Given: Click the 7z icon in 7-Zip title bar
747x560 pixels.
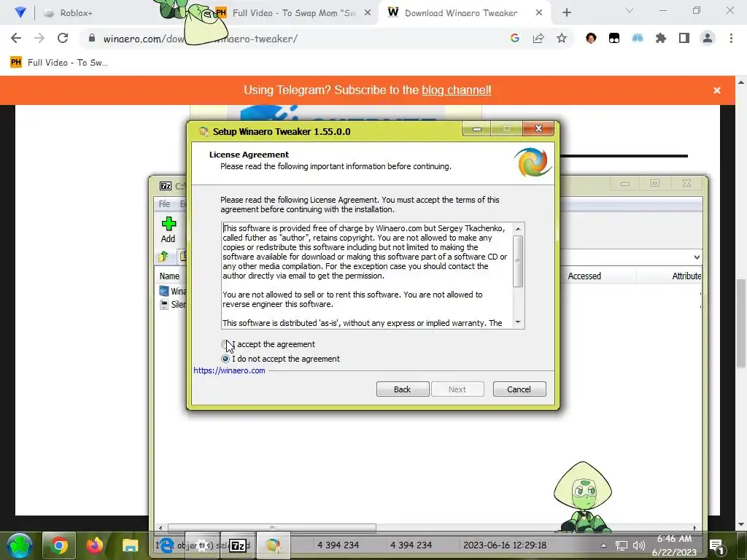Looking at the screenshot, I should coord(166,186).
